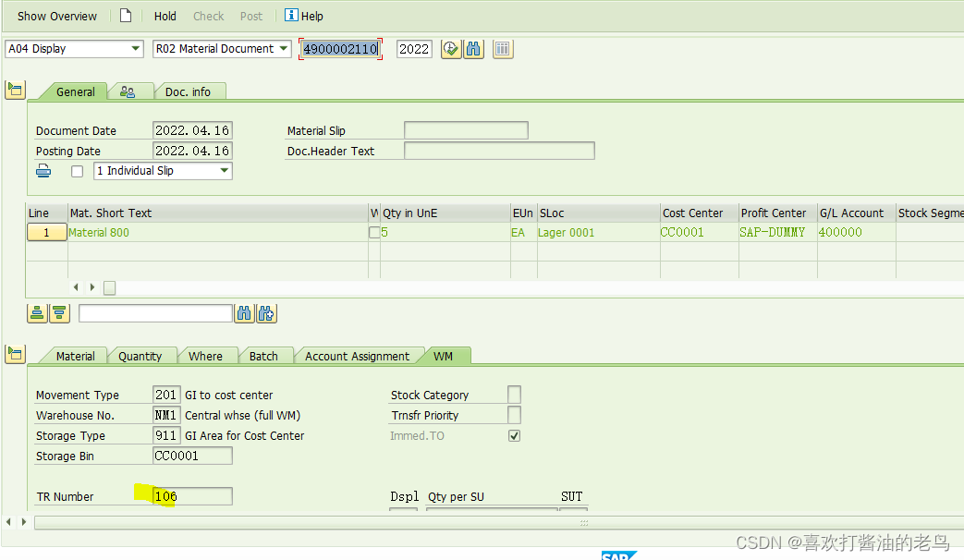Click the bottom horizontal scrollbar track
Image resolution: width=964 pixels, height=560 pixels.
[x=498, y=522]
